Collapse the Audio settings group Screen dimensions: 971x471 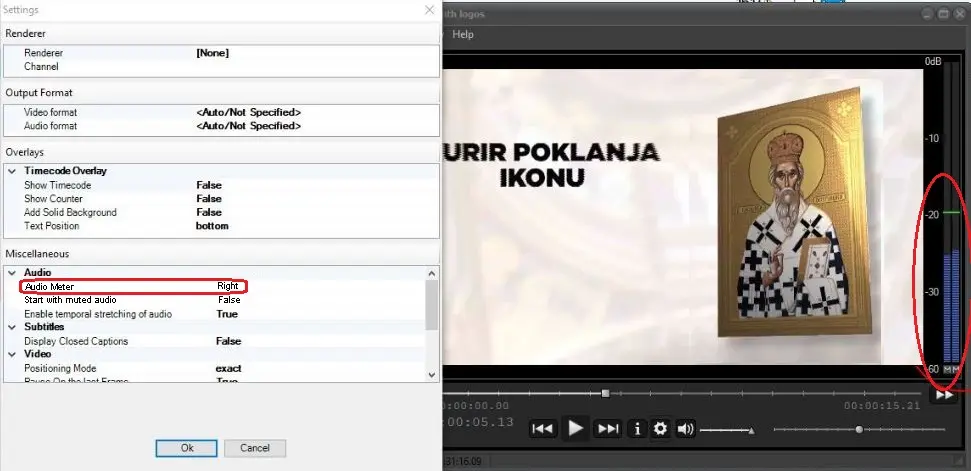click(12, 272)
